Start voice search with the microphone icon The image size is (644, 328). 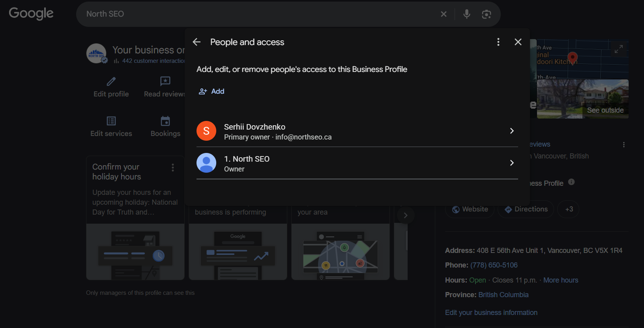click(x=467, y=14)
